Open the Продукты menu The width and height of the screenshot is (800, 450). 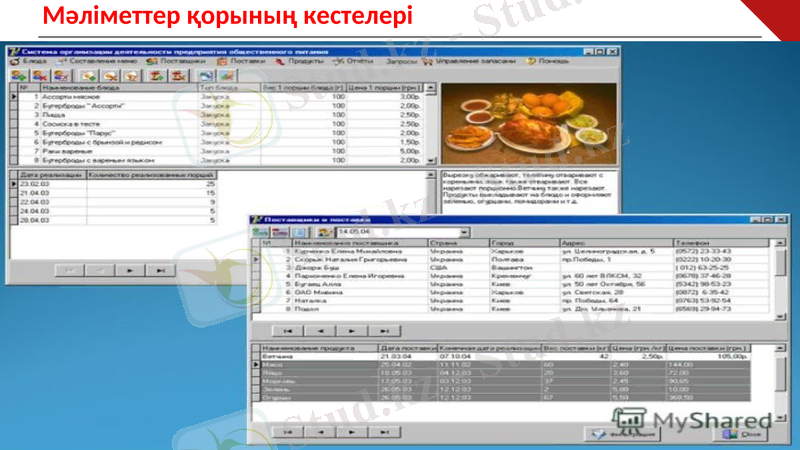pos(300,61)
